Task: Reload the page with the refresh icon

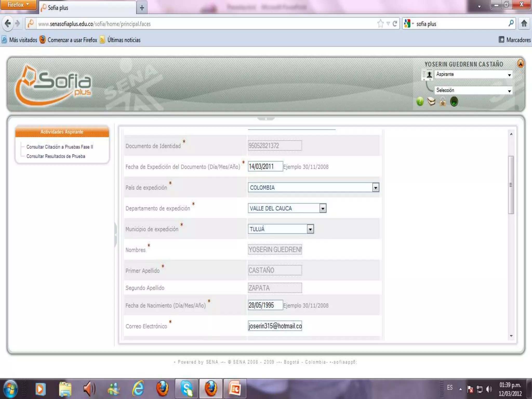Action: pyautogui.click(x=395, y=24)
